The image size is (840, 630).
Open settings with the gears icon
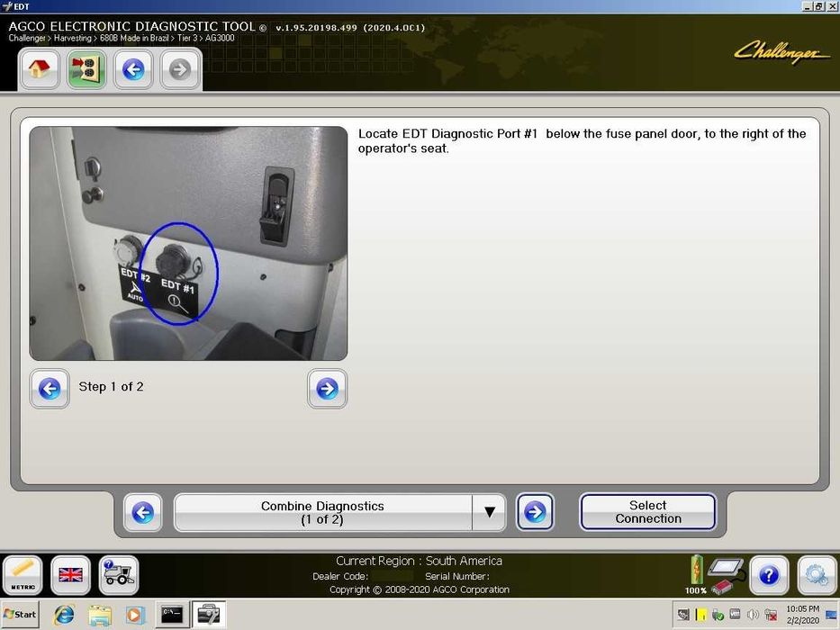coord(817,575)
